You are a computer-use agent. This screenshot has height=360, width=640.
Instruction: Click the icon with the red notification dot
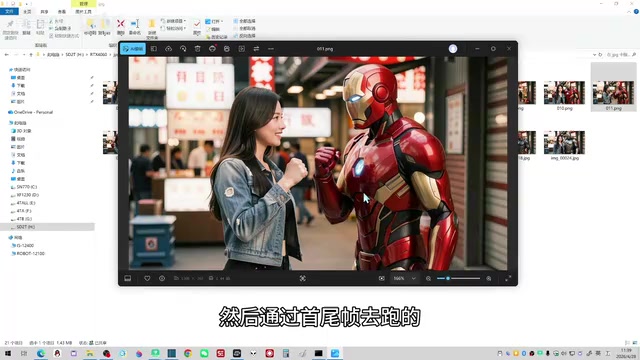212,49
